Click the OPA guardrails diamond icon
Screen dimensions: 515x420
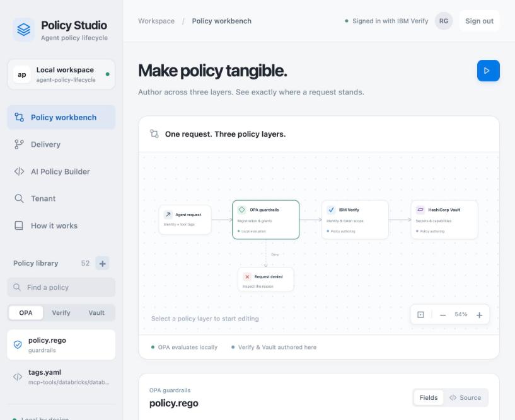241,210
